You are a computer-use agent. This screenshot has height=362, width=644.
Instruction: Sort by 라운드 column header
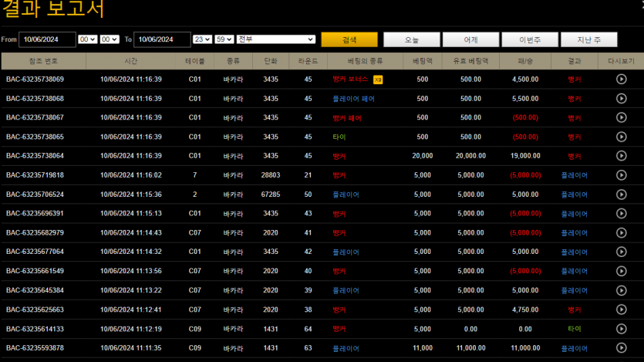coord(308,61)
